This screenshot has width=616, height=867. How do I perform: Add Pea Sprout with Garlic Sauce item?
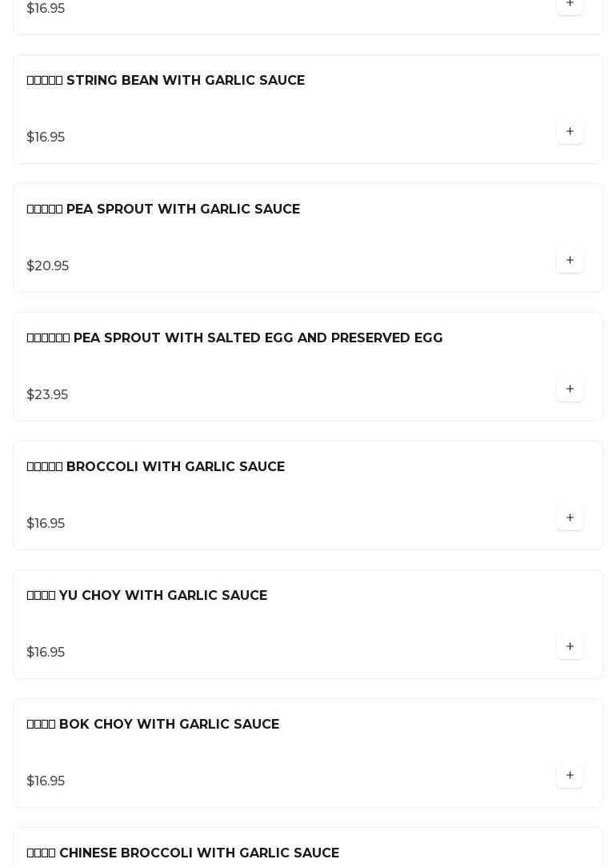(570, 261)
